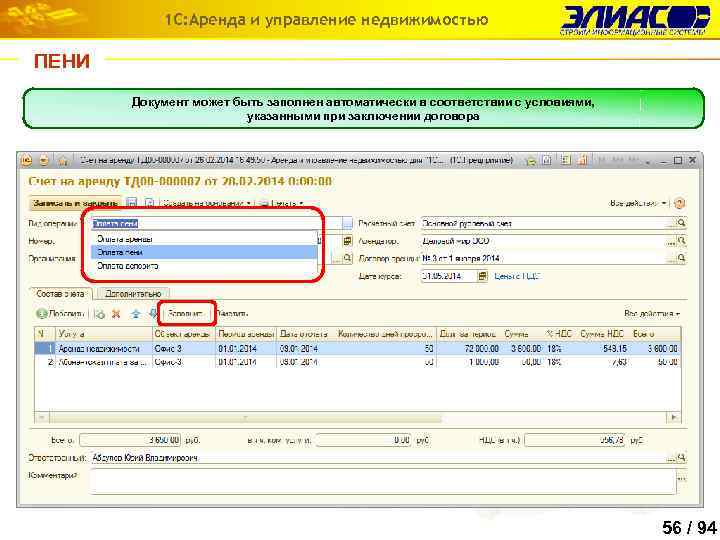This screenshot has height=540, width=720.
Task: Click the НДС (в т.ч.) total field
Action: [575, 440]
